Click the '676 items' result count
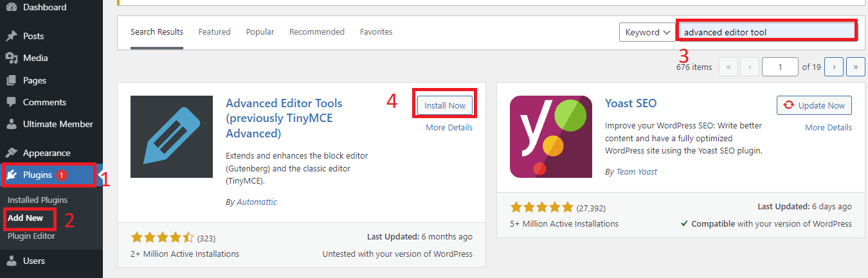868x278 pixels. click(694, 67)
